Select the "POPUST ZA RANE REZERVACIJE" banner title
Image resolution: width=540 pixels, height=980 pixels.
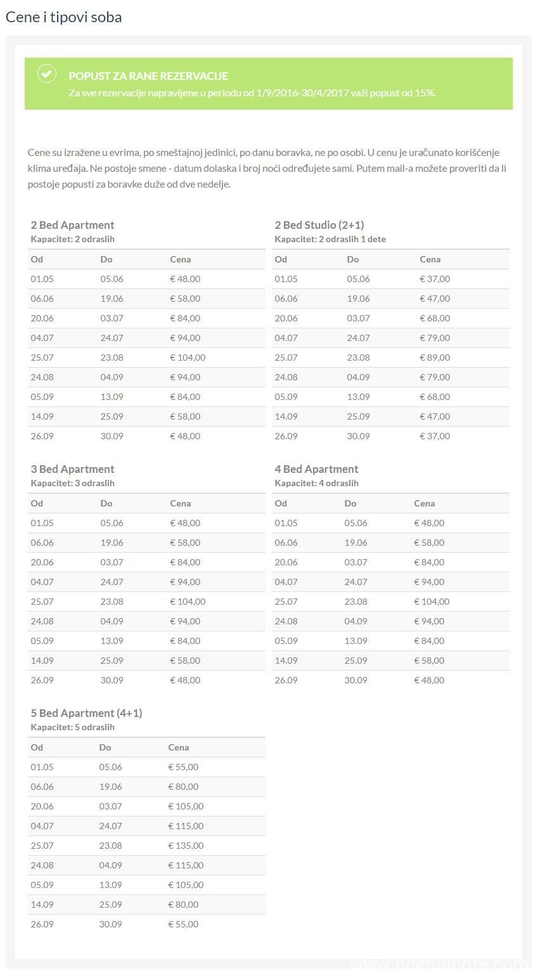pos(148,76)
